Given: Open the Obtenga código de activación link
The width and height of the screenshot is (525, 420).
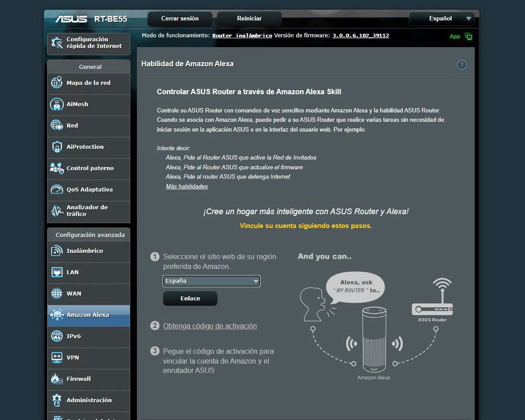Looking at the screenshot, I should click(210, 326).
